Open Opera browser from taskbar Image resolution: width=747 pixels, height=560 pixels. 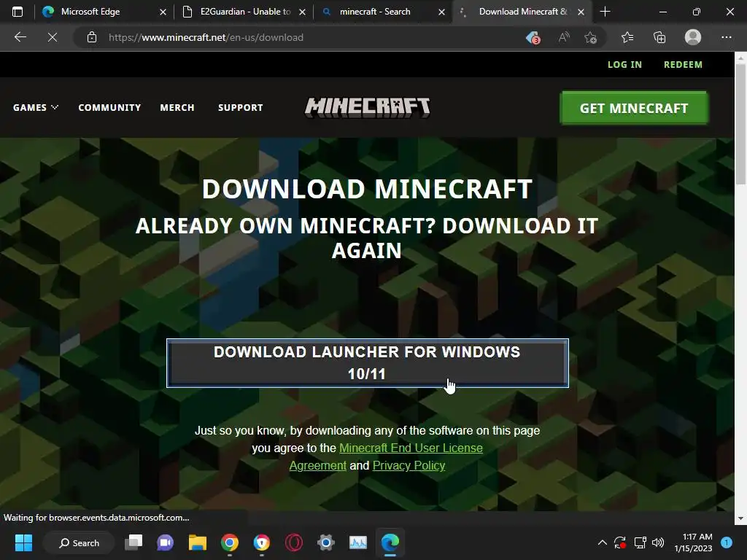tap(293, 542)
